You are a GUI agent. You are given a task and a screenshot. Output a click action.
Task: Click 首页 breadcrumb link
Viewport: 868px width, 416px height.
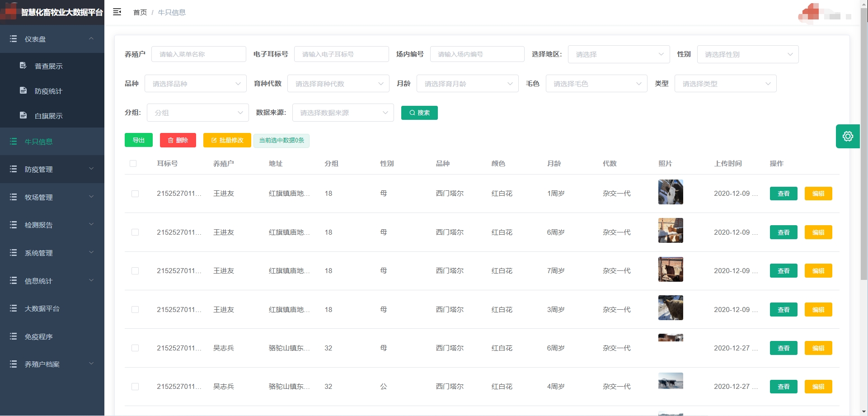[140, 12]
